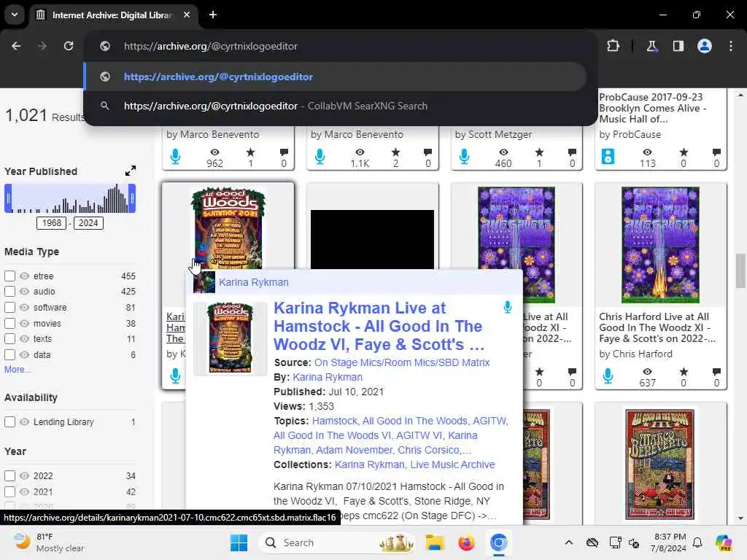Check the Lending Library availability checkbox
The image size is (747, 560).
[9, 421]
